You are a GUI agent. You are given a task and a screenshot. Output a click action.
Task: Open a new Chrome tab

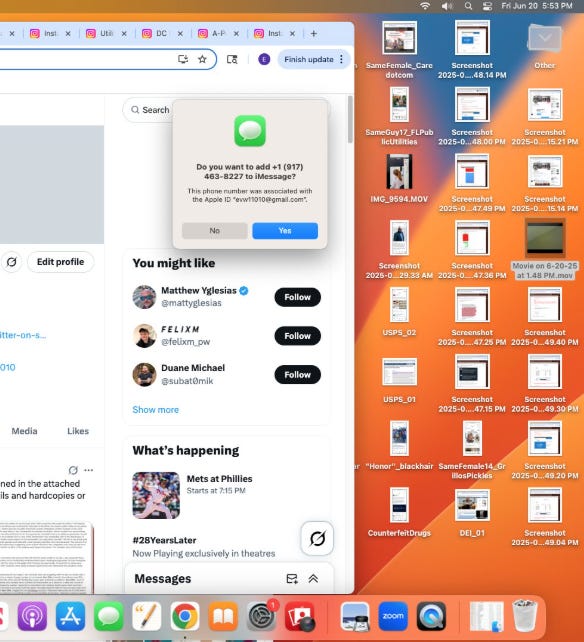(314, 34)
